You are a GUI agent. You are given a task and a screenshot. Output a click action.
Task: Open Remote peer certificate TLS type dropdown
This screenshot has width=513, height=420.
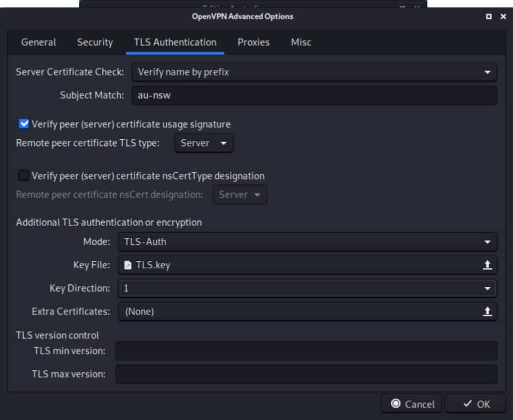204,143
